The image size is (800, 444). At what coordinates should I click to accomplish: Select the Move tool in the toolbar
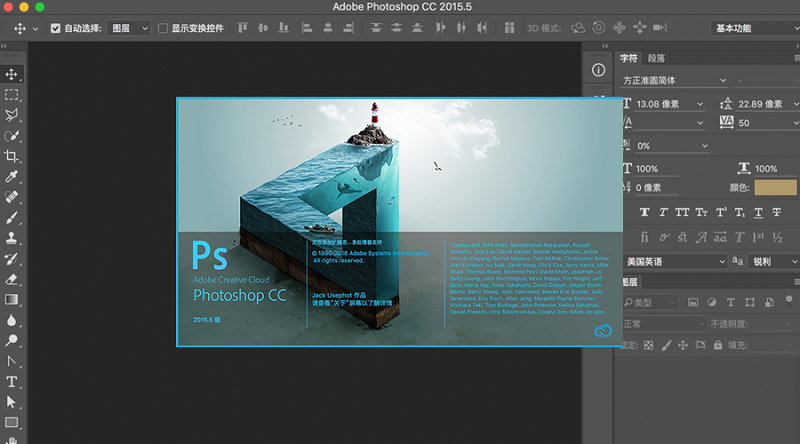pyautogui.click(x=12, y=74)
